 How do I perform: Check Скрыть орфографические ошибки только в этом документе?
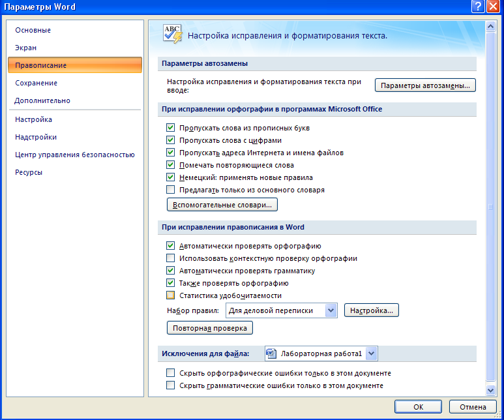[170, 373]
